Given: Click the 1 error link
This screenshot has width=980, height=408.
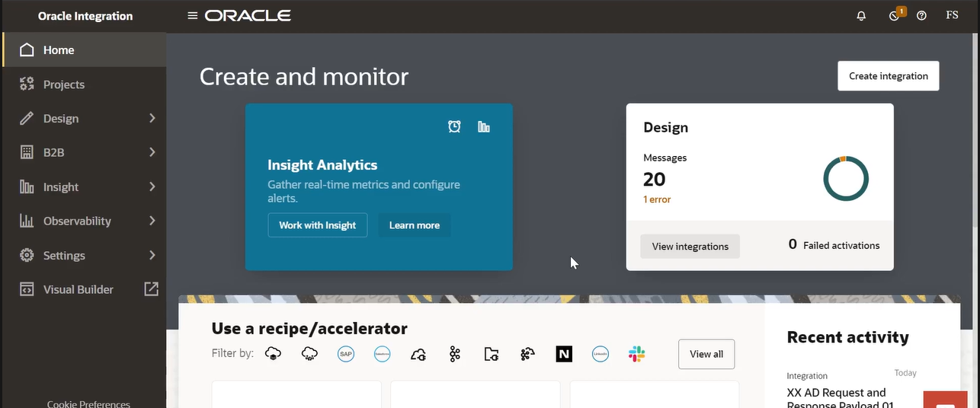Looking at the screenshot, I should (x=657, y=199).
